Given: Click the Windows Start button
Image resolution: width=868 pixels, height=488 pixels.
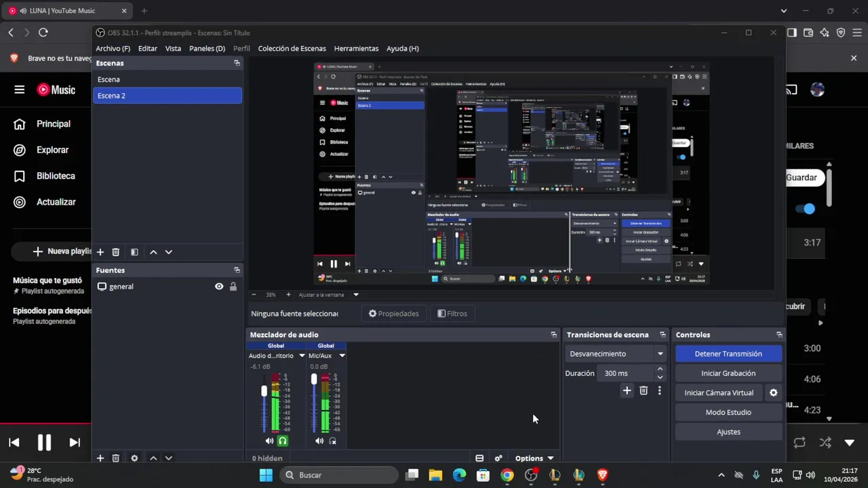Looking at the screenshot, I should [x=266, y=475].
